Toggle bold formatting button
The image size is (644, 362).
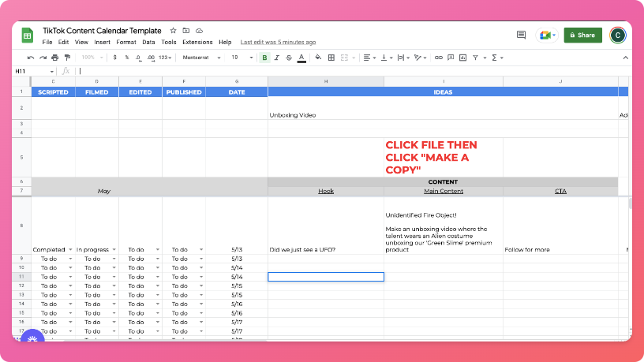point(264,58)
